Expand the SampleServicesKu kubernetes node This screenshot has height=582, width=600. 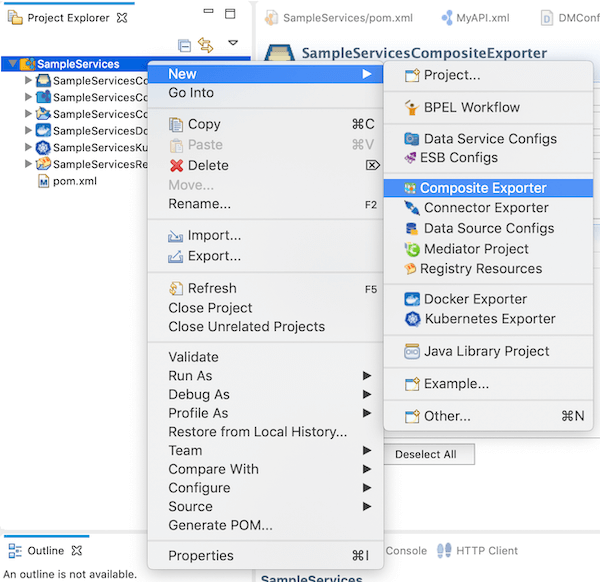tap(28, 147)
